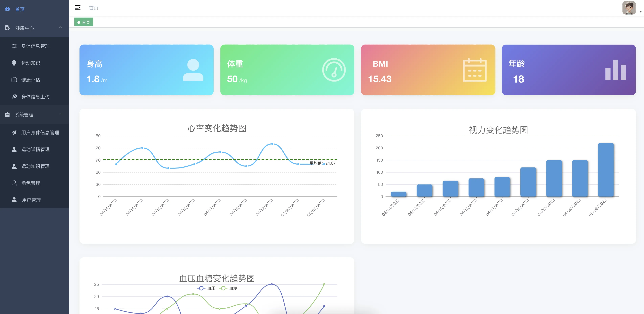Screen dimensions: 644x314
Task: Open 用户管理 in sidebar
Action: (31, 200)
